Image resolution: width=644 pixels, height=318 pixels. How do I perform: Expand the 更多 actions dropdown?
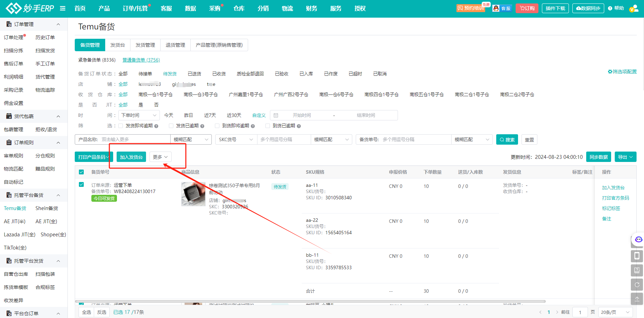pos(160,157)
